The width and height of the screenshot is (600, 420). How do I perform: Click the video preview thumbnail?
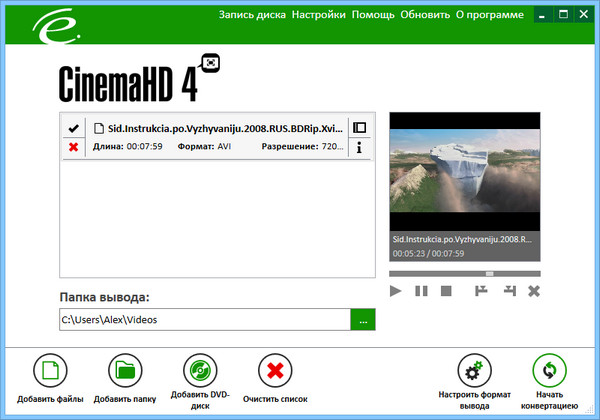coord(465,171)
